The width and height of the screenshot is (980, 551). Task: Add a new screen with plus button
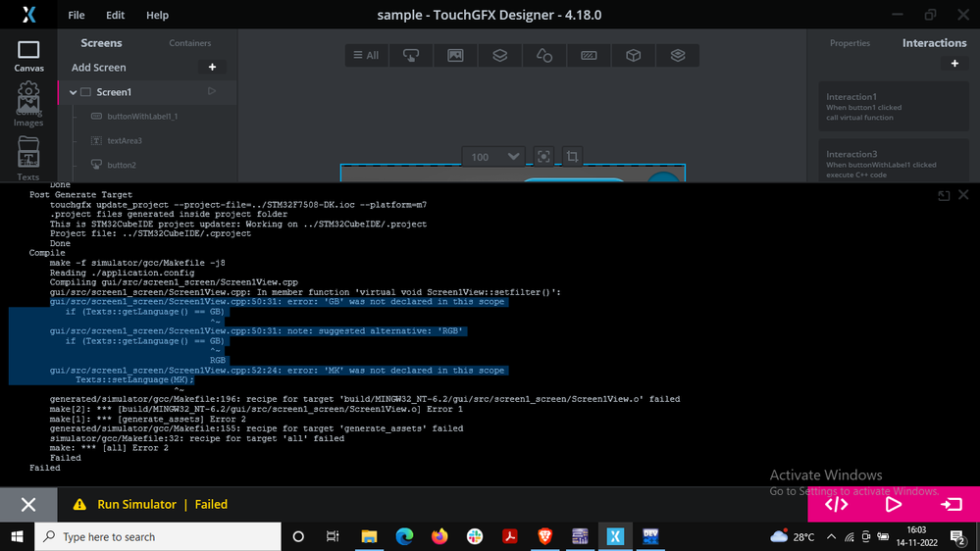point(213,67)
